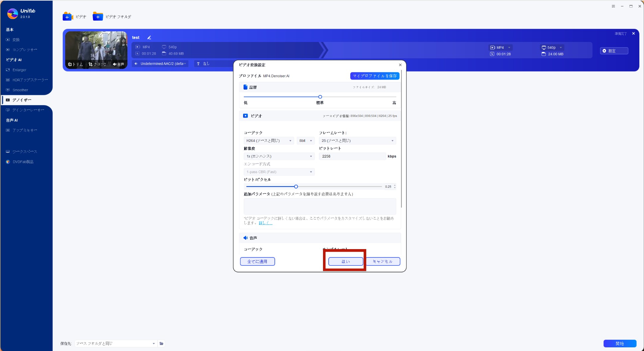Image resolution: width=644 pixels, height=351 pixels.
Task: Open the resolution 1x (エンハンス) dropdown
Action: pyautogui.click(x=279, y=156)
